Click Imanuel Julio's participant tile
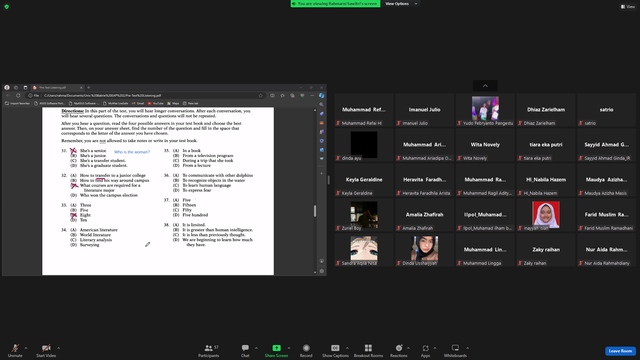This screenshot has height=360, width=640. point(424,110)
